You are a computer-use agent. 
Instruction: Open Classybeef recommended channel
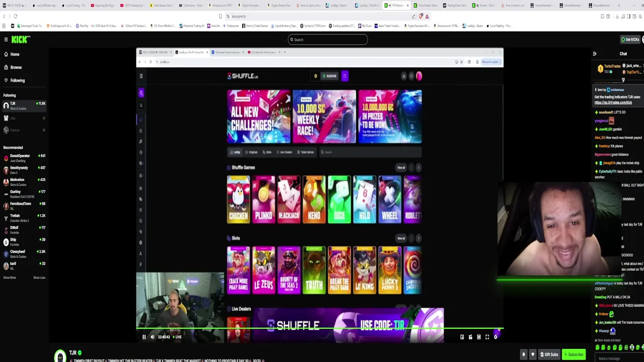[24, 254]
